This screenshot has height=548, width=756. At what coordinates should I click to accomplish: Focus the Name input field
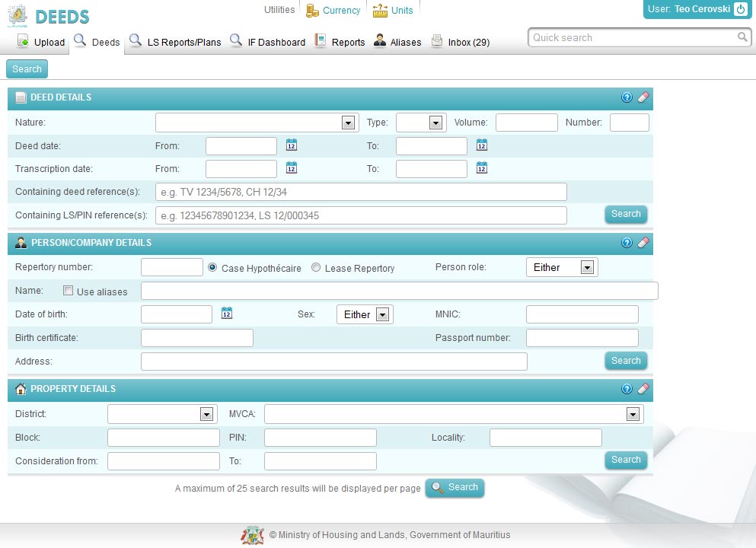tap(399, 291)
